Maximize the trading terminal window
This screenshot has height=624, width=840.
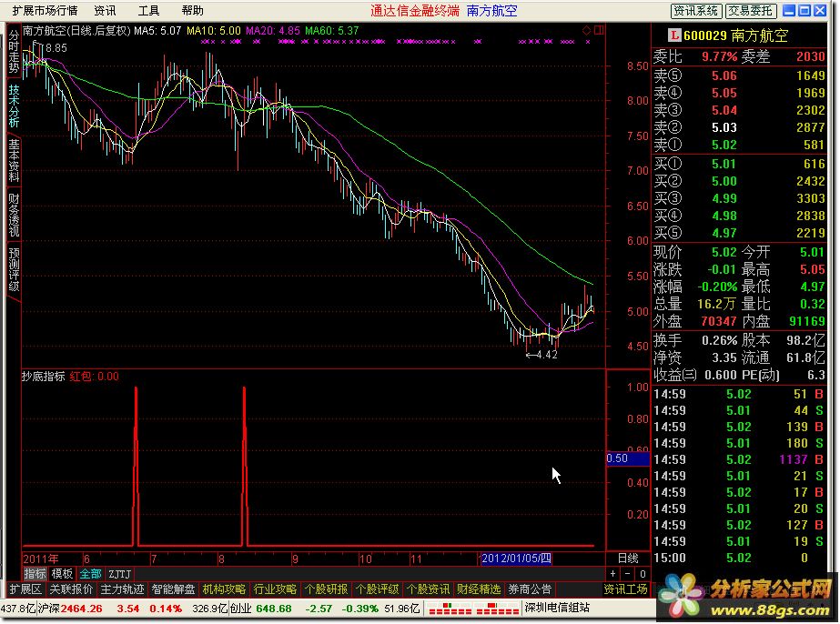point(805,10)
